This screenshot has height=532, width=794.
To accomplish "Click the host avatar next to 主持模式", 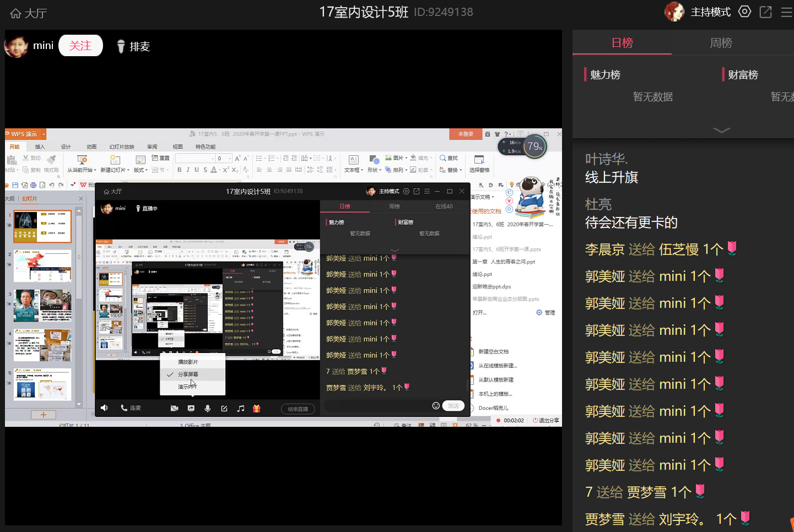I will pyautogui.click(x=674, y=12).
